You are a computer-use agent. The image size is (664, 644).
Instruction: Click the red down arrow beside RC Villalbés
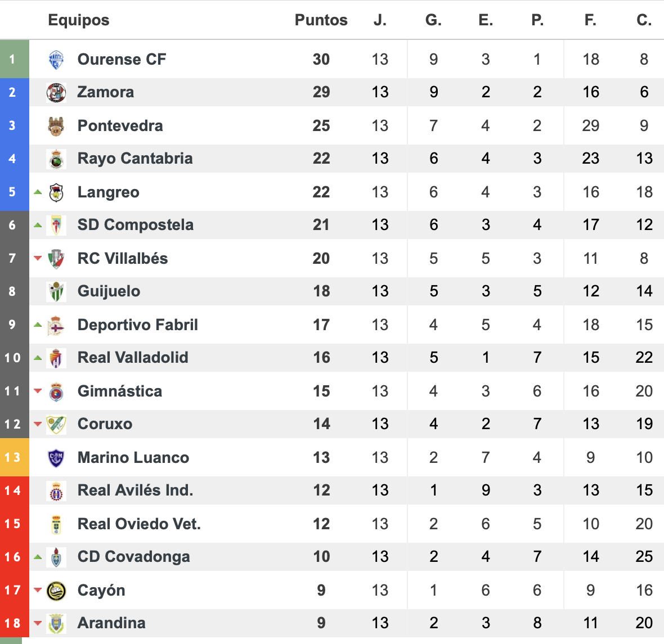pos(38,258)
